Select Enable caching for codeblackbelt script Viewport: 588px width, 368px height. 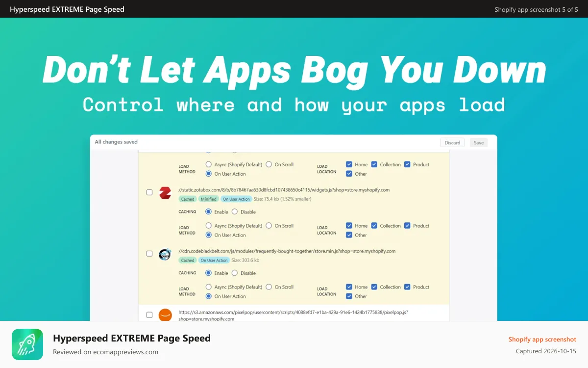click(208, 273)
